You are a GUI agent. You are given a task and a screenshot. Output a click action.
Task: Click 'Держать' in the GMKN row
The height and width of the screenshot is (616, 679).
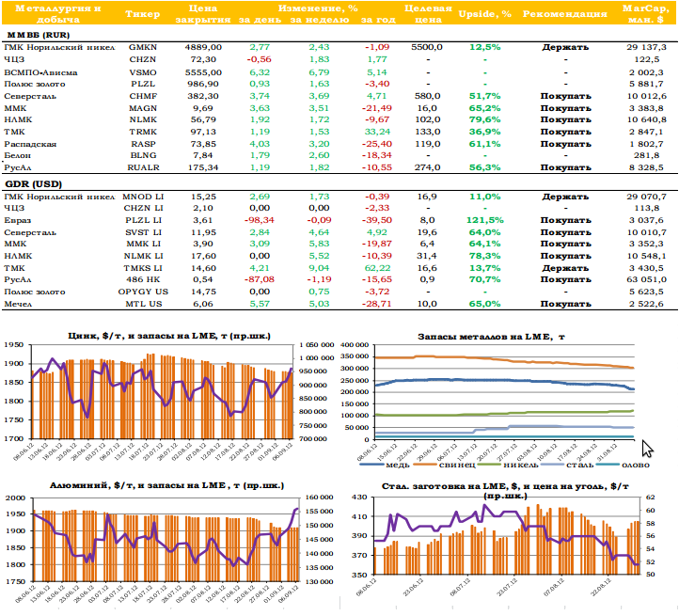pos(565,47)
